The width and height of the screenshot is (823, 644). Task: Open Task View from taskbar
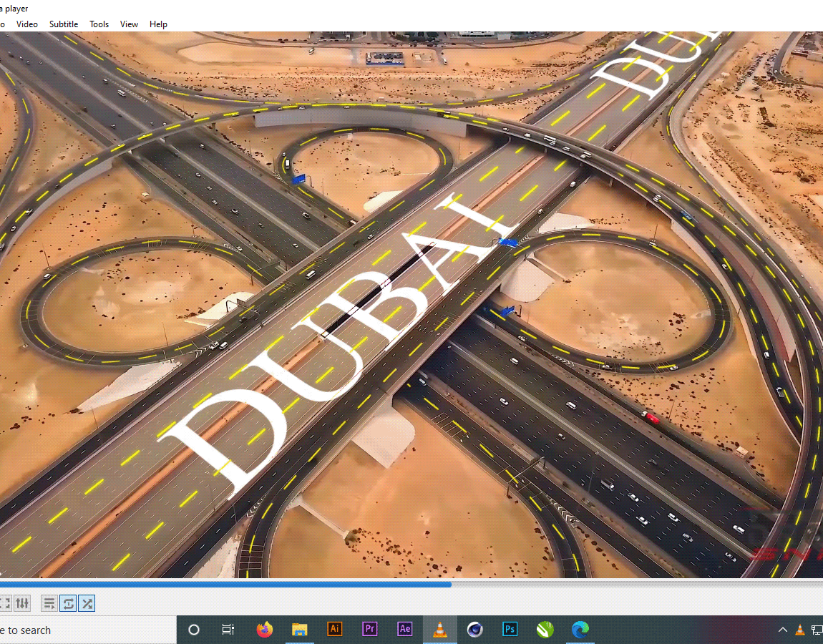(228, 630)
